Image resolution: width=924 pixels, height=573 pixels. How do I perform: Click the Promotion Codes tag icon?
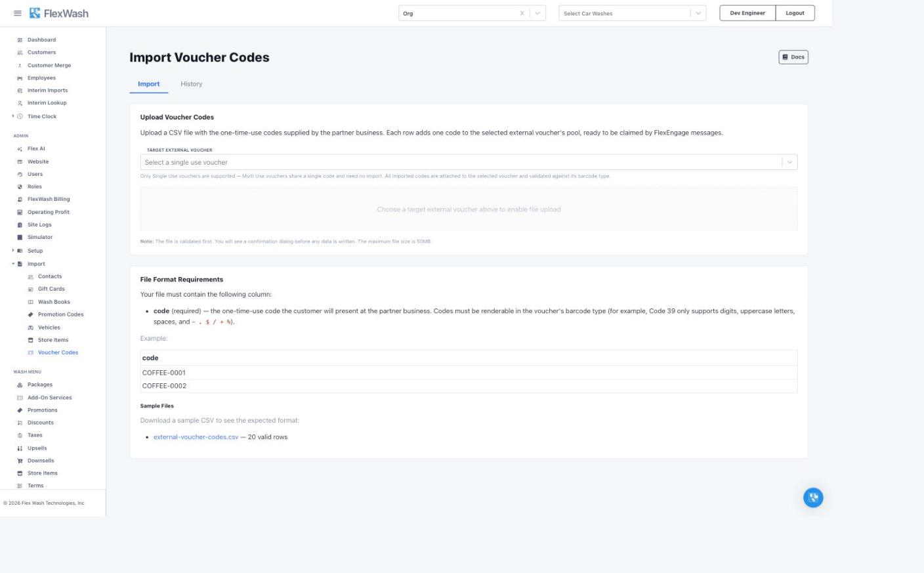tap(30, 314)
